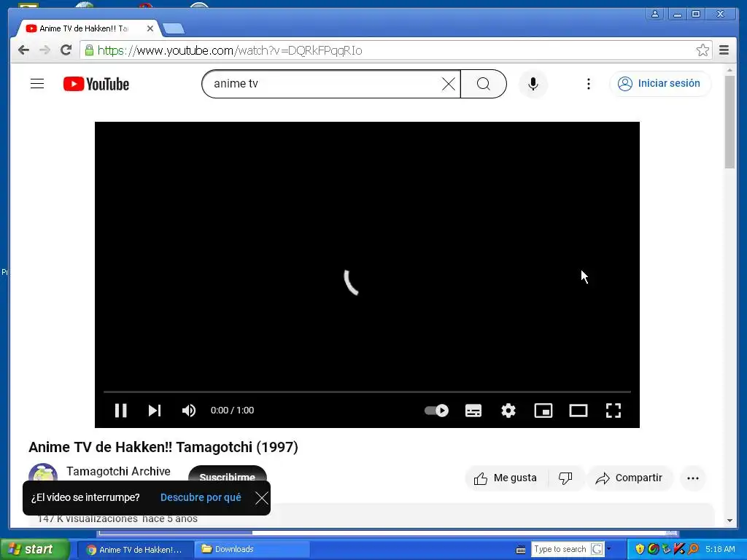Open more actions ellipsis below video
This screenshot has height=560, width=747.
[693, 478]
